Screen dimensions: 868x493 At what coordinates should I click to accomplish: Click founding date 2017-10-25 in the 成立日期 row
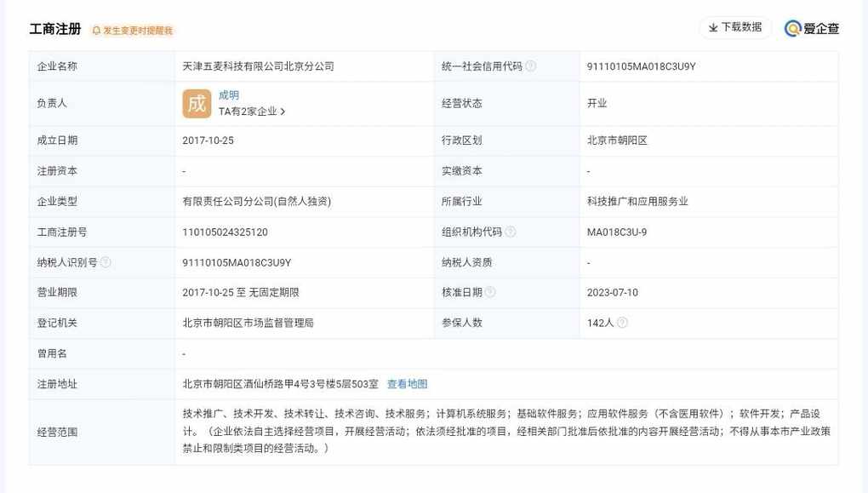[208, 140]
